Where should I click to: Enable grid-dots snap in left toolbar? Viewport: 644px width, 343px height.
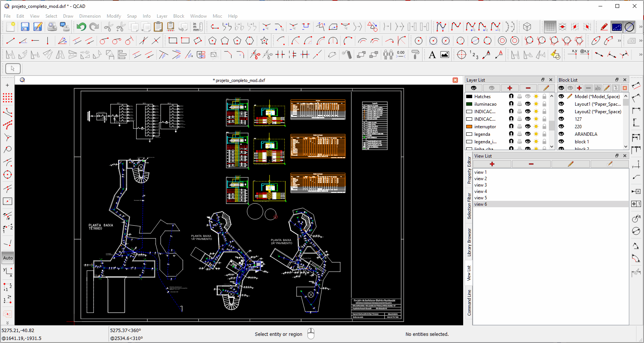click(x=8, y=98)
